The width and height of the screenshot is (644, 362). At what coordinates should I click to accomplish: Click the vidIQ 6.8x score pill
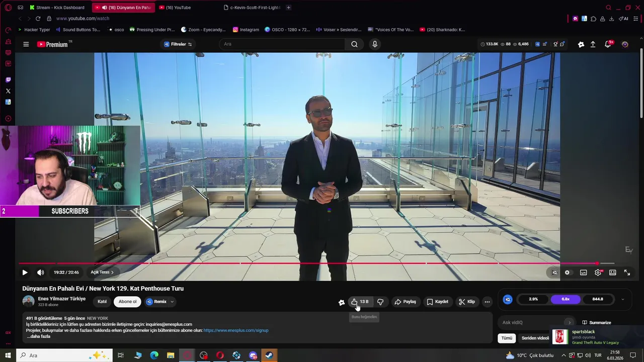(x=566, y=299)
